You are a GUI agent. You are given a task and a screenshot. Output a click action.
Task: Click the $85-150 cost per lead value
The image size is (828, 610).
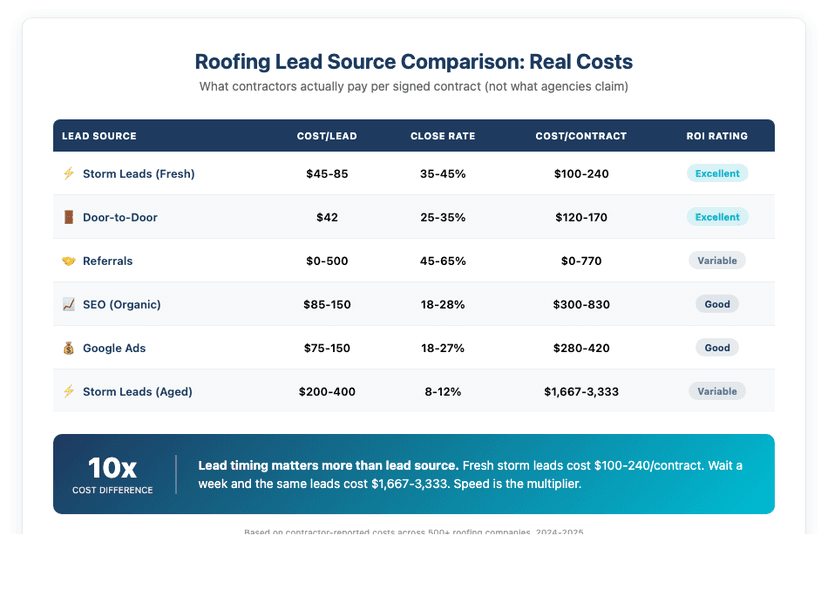(327, 304)
